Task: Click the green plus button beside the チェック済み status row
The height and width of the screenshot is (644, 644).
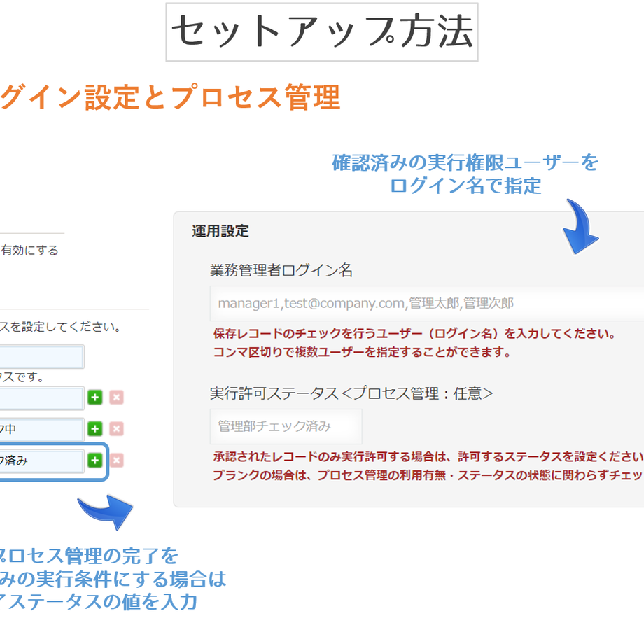Action: point(95,461)
